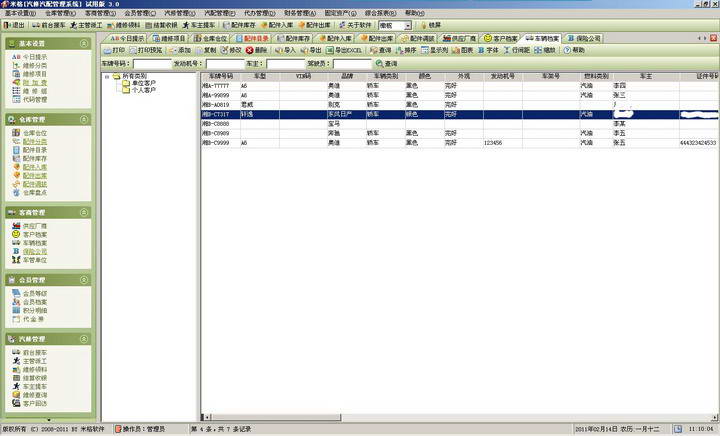Switch to the 配件目录 tab

252,39
